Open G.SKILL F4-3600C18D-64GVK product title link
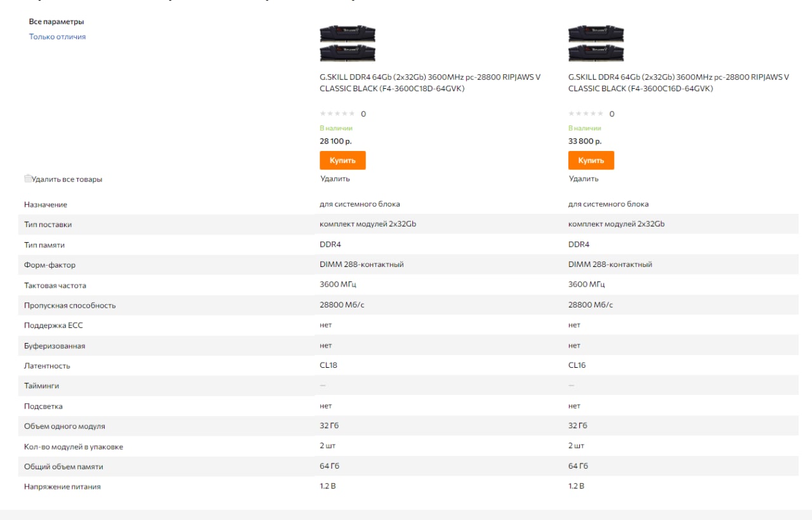Screen dimensions: 812x520 pyautogui.click(x=430, y=83)
